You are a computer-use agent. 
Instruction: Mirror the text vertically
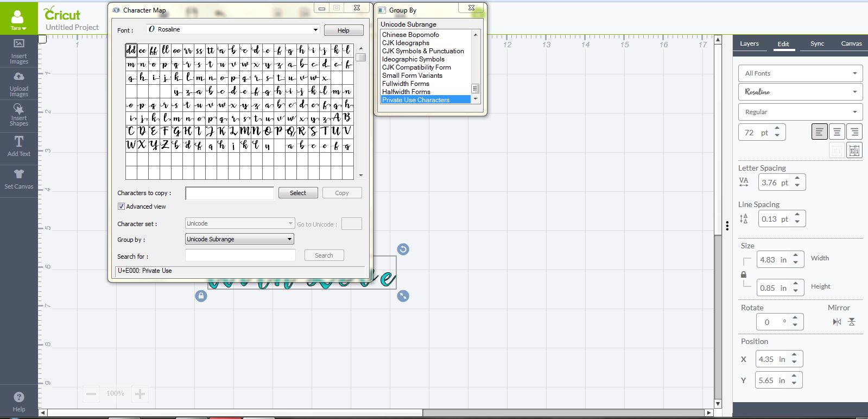coord(852,322)
